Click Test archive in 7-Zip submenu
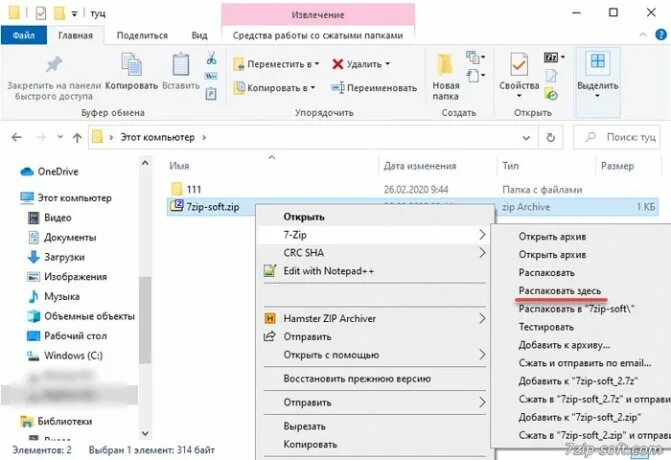 tap(546, 327)
